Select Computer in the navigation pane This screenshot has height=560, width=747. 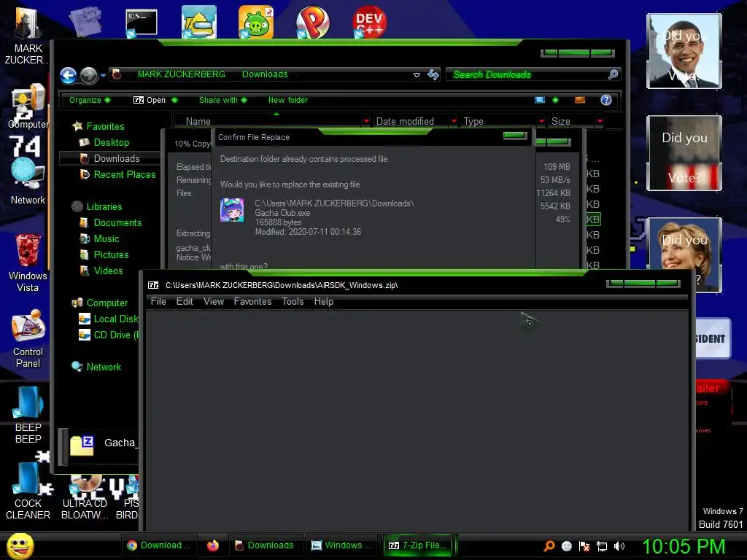point(107,303)
